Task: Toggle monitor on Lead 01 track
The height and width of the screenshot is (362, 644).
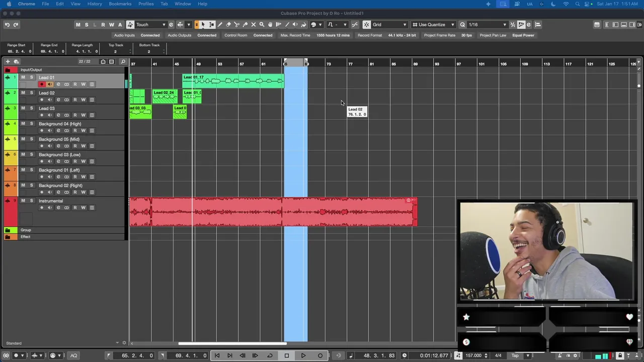Action: click(x=50, y=84)
